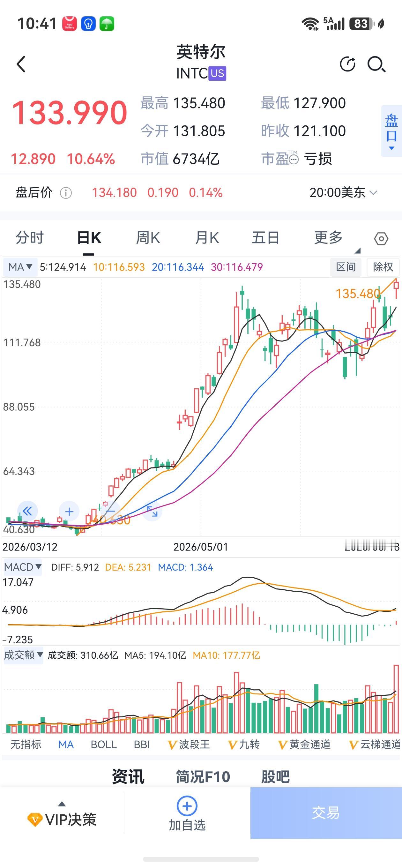Select MA overlay option in bottom row

(x=66, y=745)
